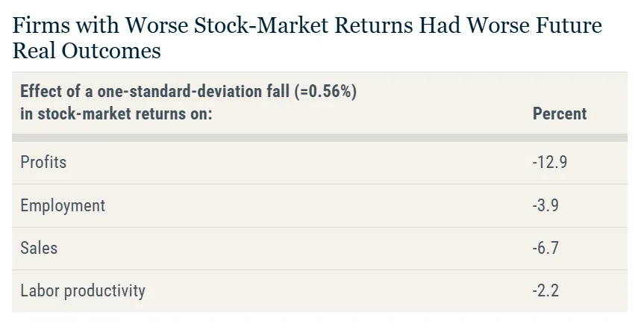Click the "Percent" column header
The height and width of the screenshot is (324, 644).
(560, 114)
